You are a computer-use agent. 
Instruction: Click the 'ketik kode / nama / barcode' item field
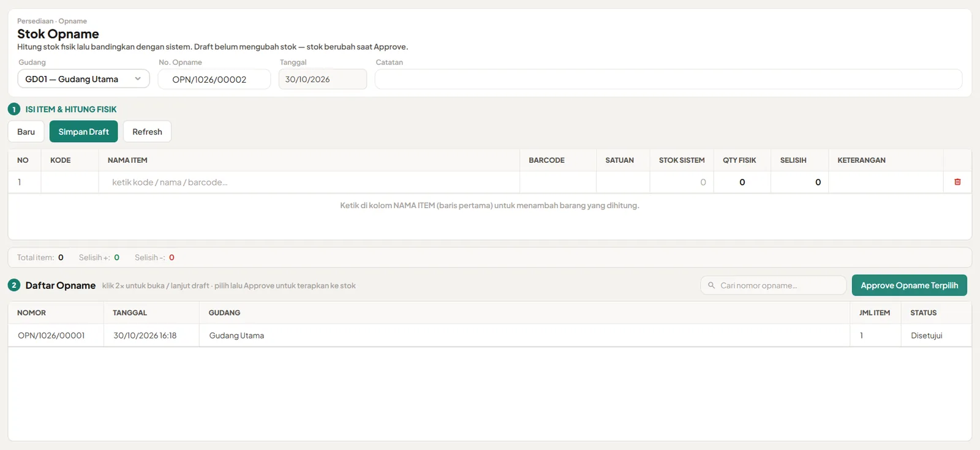[309, 182]
